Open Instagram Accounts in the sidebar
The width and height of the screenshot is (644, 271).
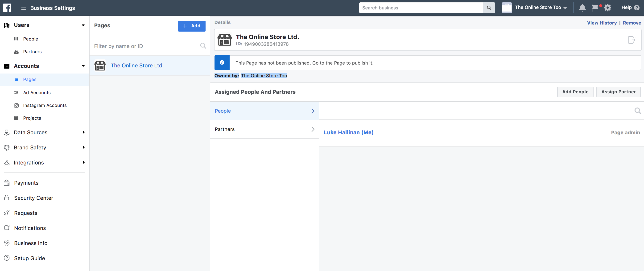point(45,106)
